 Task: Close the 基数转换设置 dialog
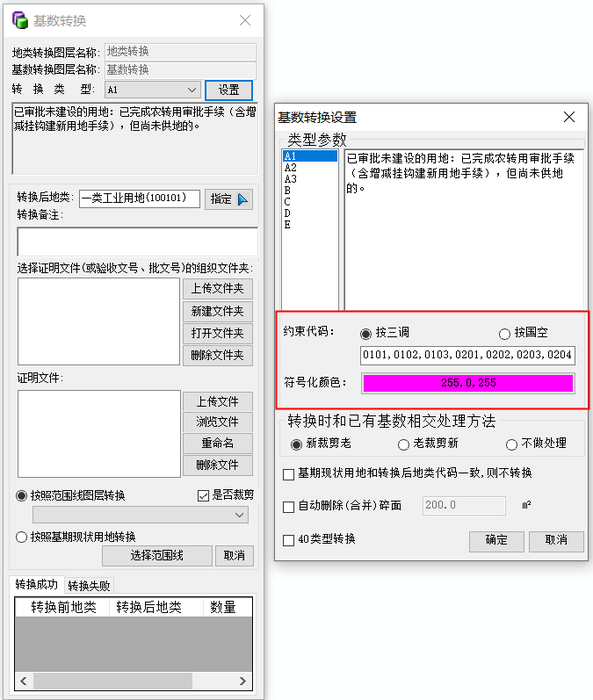(569, 117)
